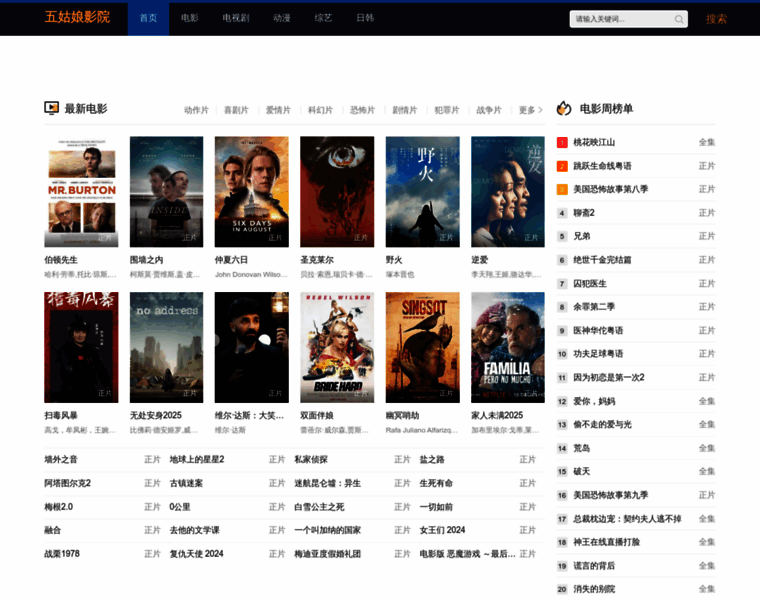
Task: Open 墙外之音 in the list
Action: tap(61, 459)
